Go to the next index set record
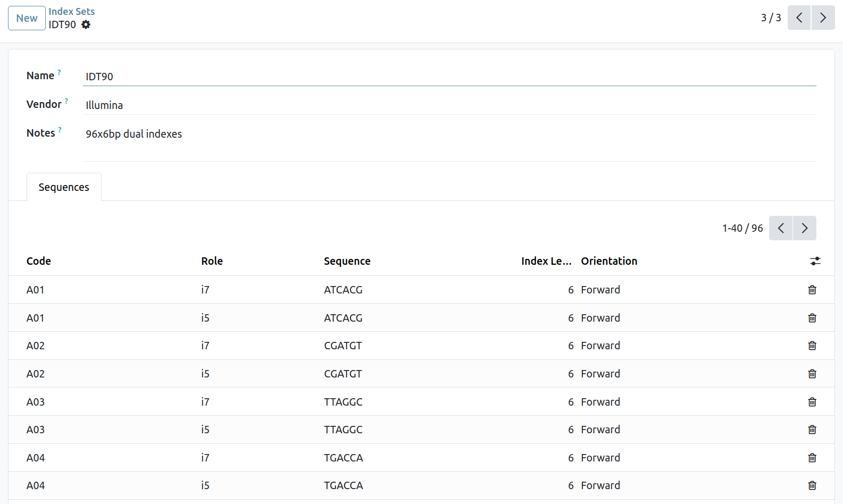This screenshot has height=504, width=843. pyautogui.click(x=823, y=18)
